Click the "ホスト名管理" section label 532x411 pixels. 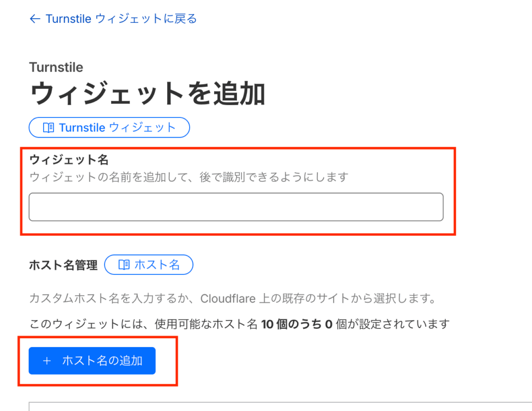click(63, 266)
